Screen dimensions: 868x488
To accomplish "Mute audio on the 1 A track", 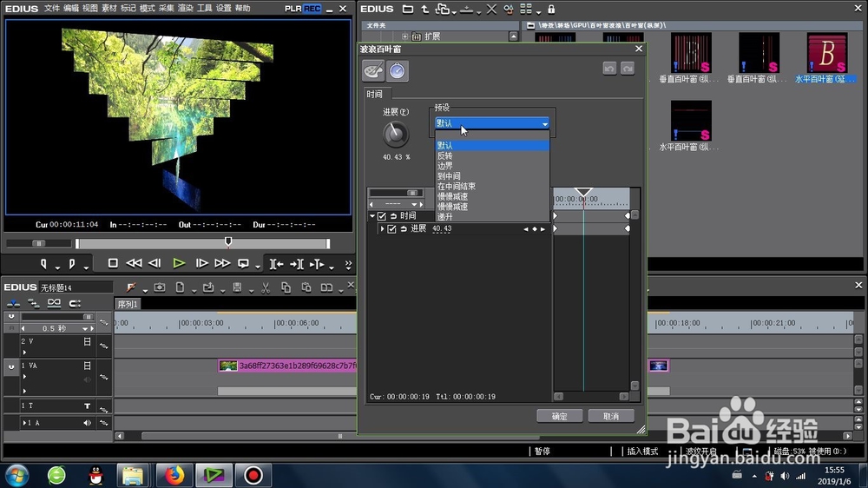I will click(x=87, y=423).
